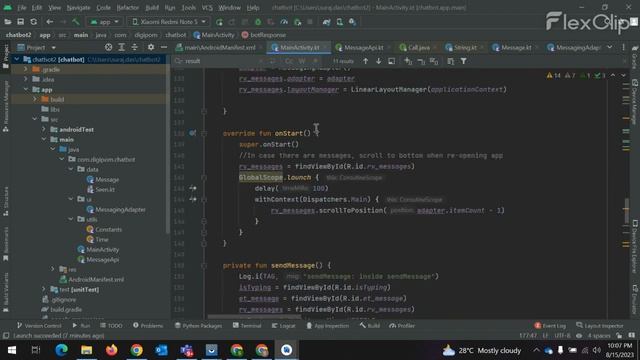This screenshot has height=360, width=640.
Task: Toggle the Select All Occurrences find bar icon
Action: click(434, 61)
